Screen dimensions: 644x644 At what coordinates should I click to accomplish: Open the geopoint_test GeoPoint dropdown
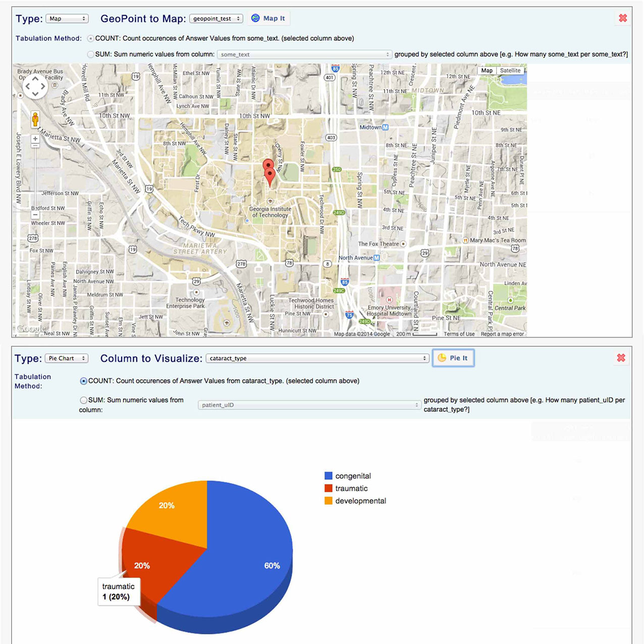[216, 19]
